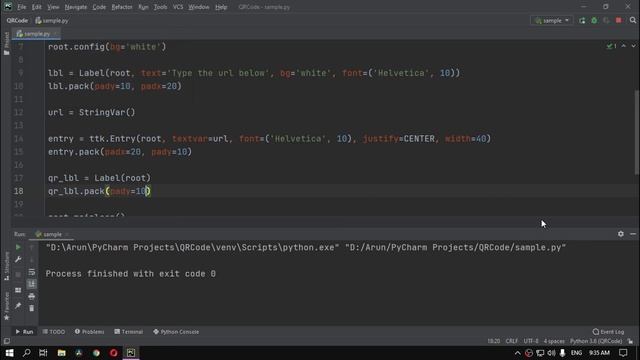
Task: Click the down-arrow icon in Run console toolbar
Action: [x=31, y=260]
